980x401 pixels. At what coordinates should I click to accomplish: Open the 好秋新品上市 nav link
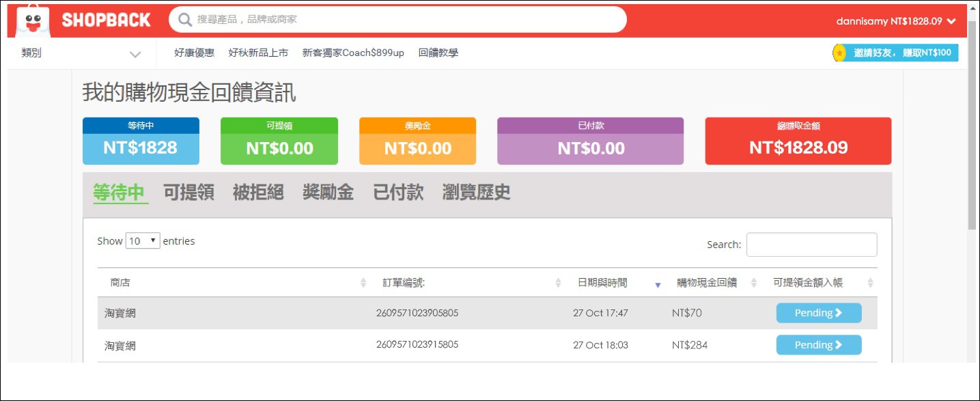point(258,53)
